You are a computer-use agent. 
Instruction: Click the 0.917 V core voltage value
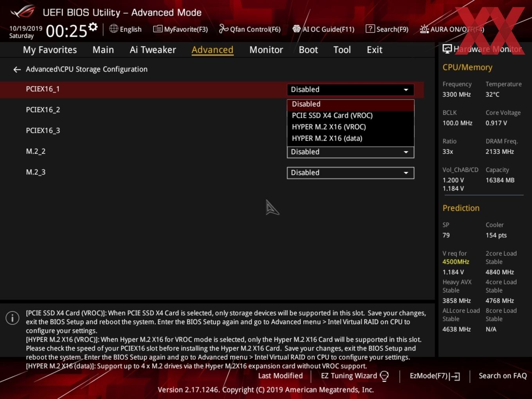pos(496,123)
